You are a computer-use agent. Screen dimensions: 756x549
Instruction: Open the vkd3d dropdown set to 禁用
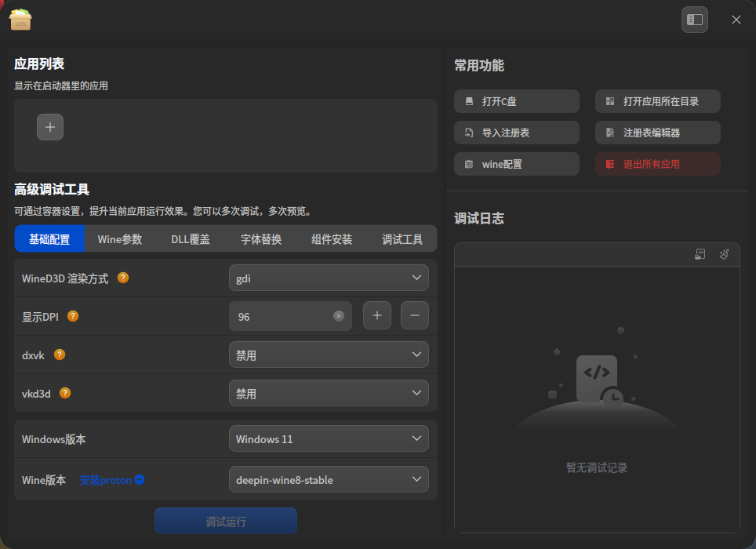tap(329, 393)
